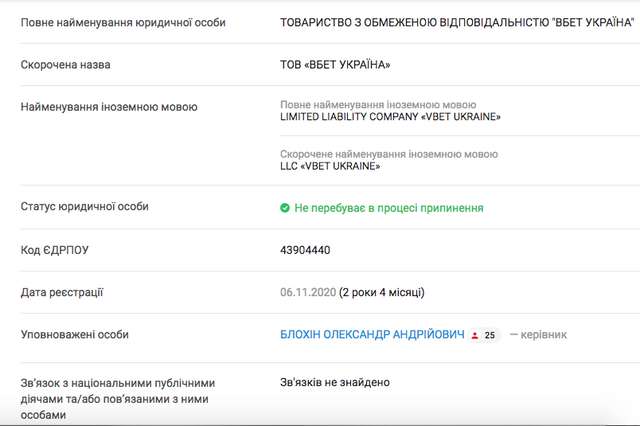Click the Зв'язків не знайдено text
Viewport: 640px width, 426px height.
[335, 382]
